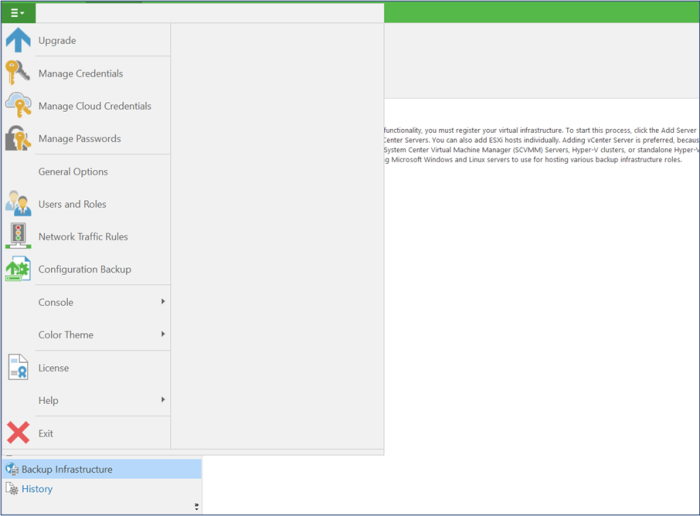Viewport: 700px width, 516px height.
Task: Select the Upgrade menu entry
Action: point(57,41)
